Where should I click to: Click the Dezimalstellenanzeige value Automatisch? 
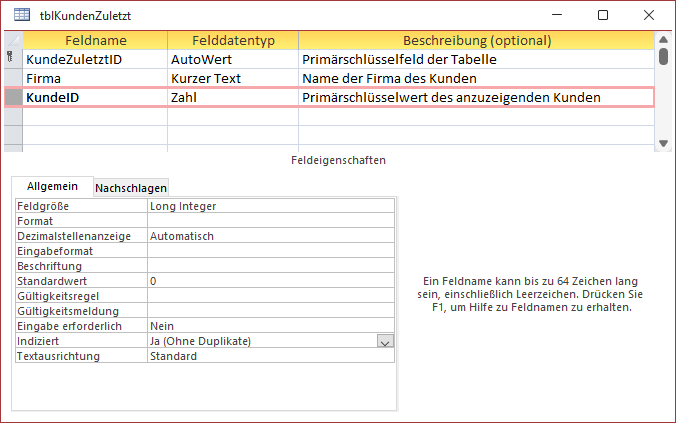click(x=271, y=236)
